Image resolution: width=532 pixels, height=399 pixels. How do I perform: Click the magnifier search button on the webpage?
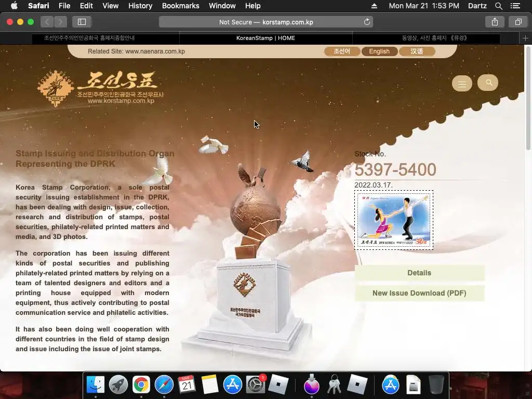[x=488, y=83]
